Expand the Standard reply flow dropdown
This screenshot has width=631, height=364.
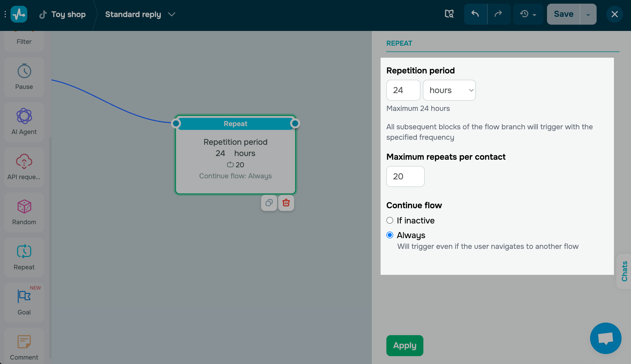[x=171, y=14]
